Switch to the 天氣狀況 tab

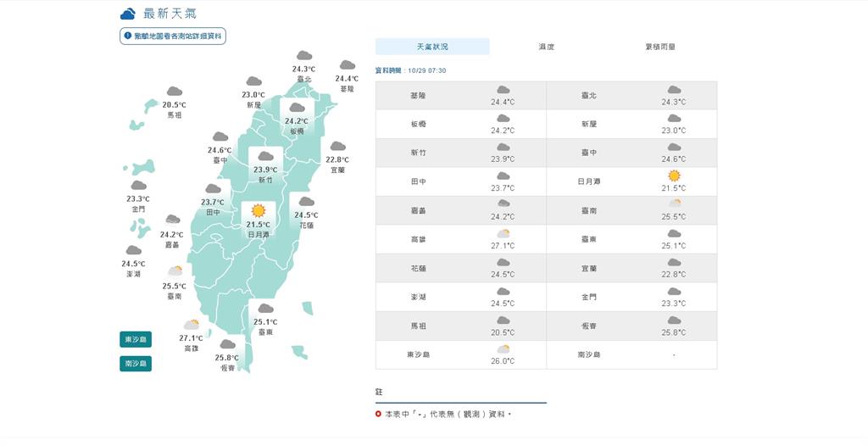point(432,47)
